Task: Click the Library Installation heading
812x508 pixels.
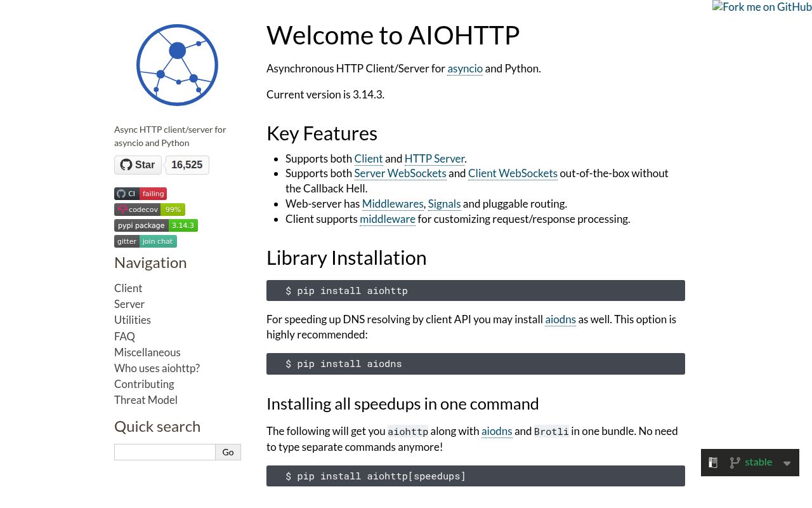Action: coord(346,258)
